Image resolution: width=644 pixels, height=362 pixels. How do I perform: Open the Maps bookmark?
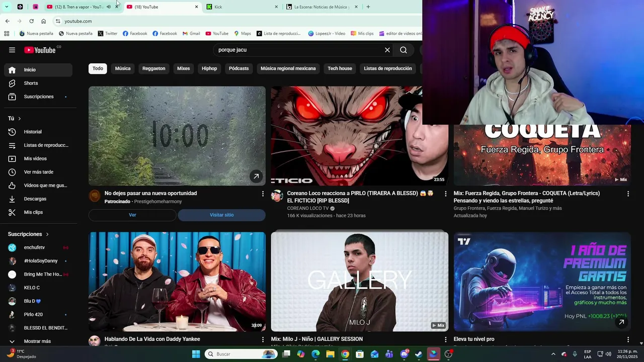242,34
